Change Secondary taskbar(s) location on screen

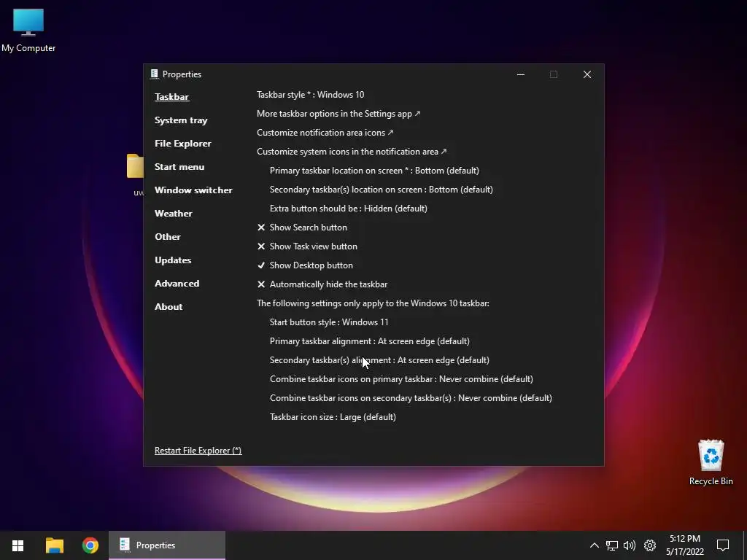(381, 190)
